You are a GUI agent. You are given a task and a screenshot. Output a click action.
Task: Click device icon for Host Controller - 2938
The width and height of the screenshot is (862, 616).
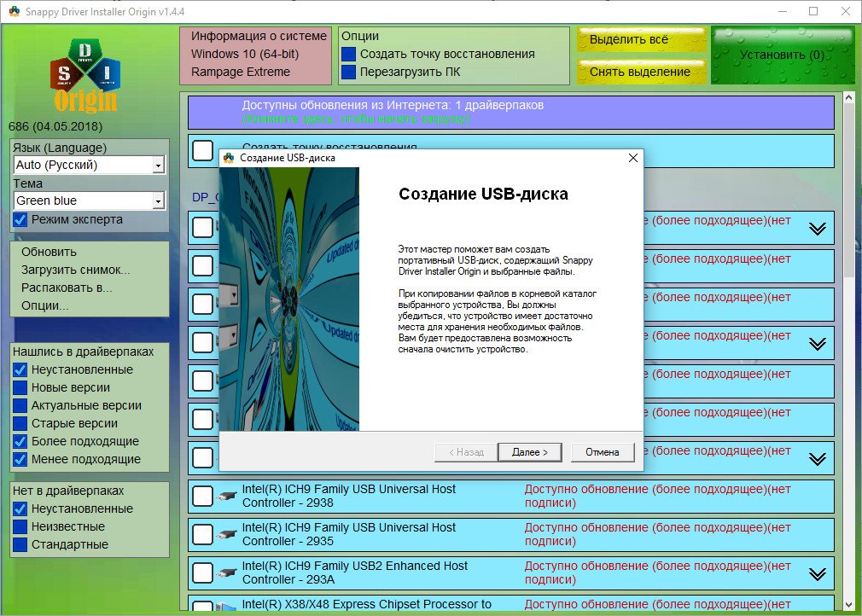coord(226,497)
